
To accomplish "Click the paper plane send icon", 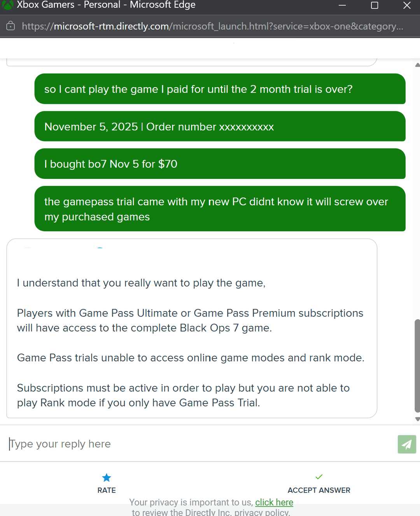I will [407, 444].
